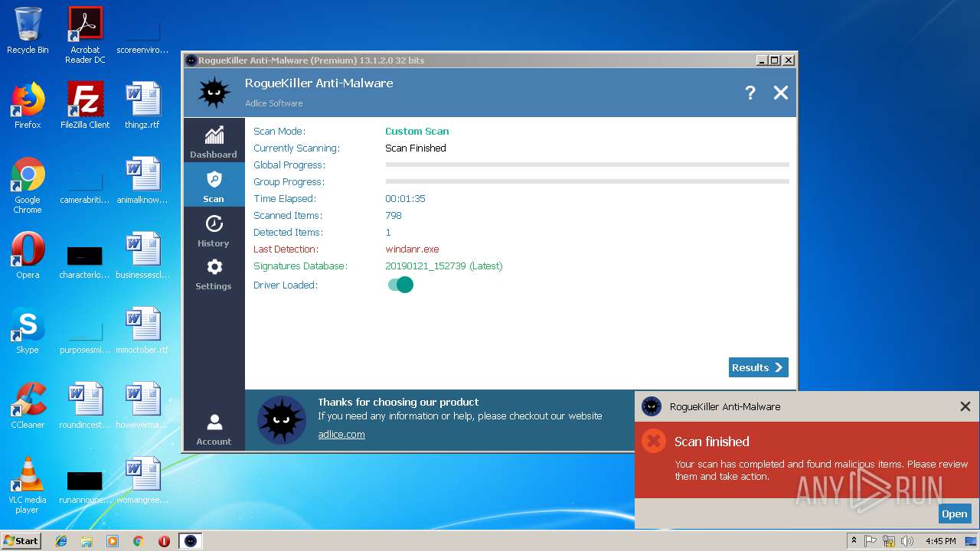980x551 pixels.
Task: Click RogueKiller taskbar button
Action: [191, 541]
